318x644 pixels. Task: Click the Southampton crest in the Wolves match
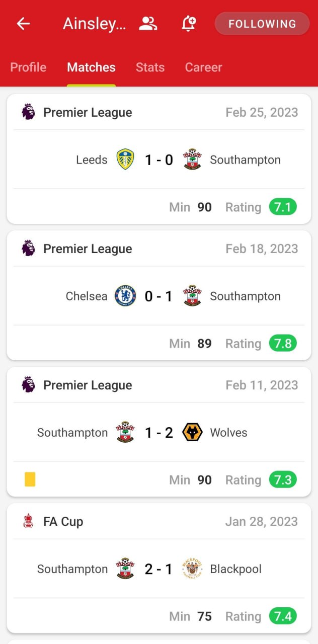tap(125, 432)
